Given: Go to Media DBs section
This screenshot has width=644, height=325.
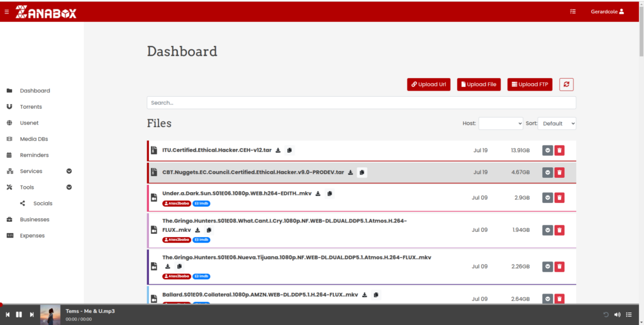Looking at the screenshot, I should pyautogui.click(x=33, y=139).
